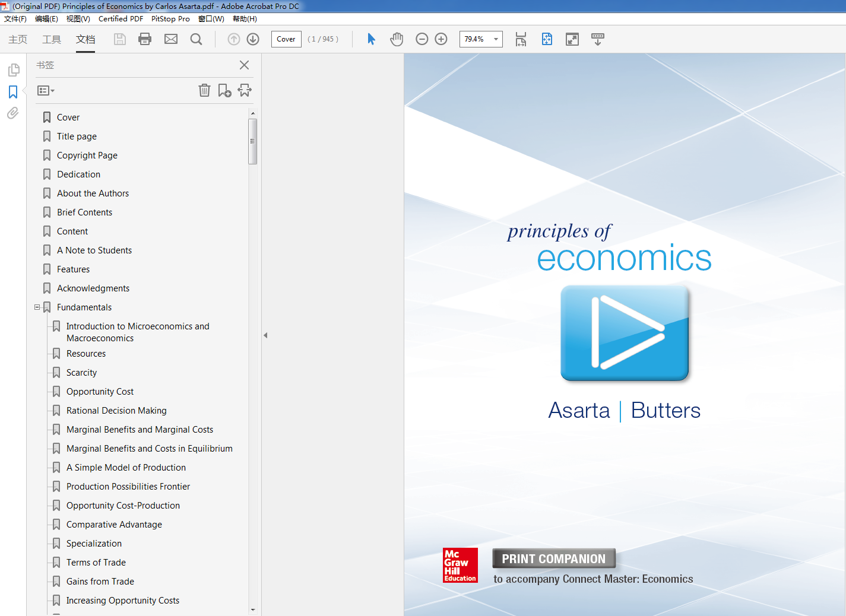Open the 窗口(W) menu
Viewport: 846px width, 616px height.
[211, 19]
